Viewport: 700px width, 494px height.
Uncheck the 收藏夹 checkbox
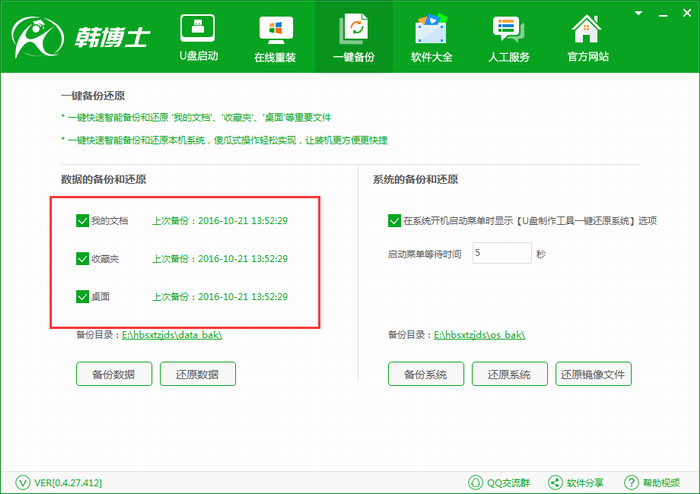tap(83, 258)
